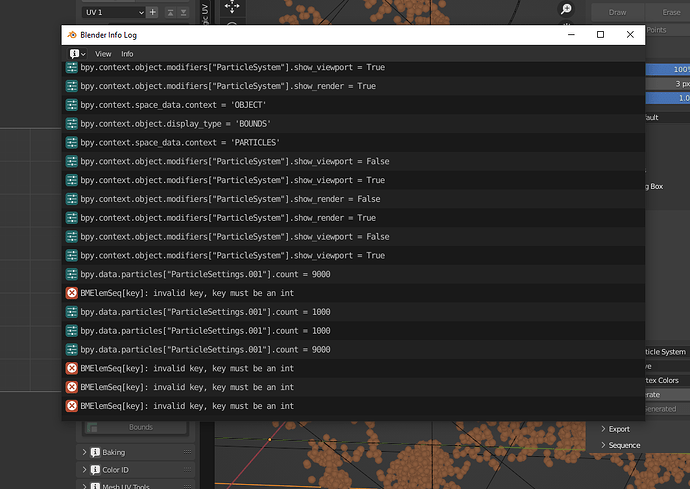This screenshot has width=690, height=489.
Task: Click the Baking panel info icon
Action: (95, 452)
